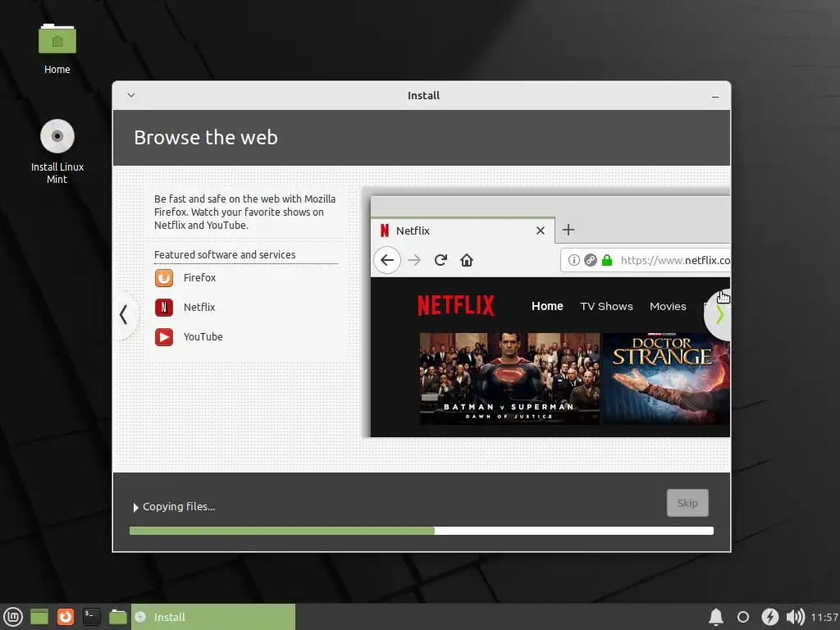840x630 pixels.
Task: Minimize the Install window
Action: point(715,97)
